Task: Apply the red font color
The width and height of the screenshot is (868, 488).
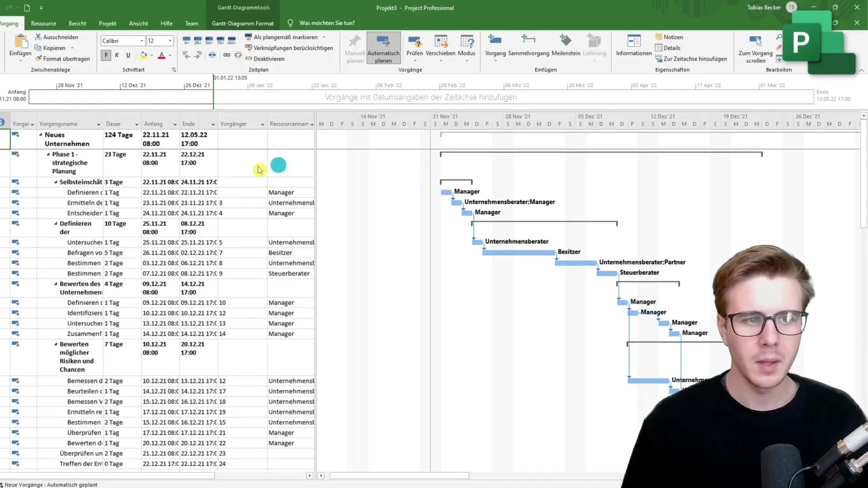Action: click(x=161, y=55)
